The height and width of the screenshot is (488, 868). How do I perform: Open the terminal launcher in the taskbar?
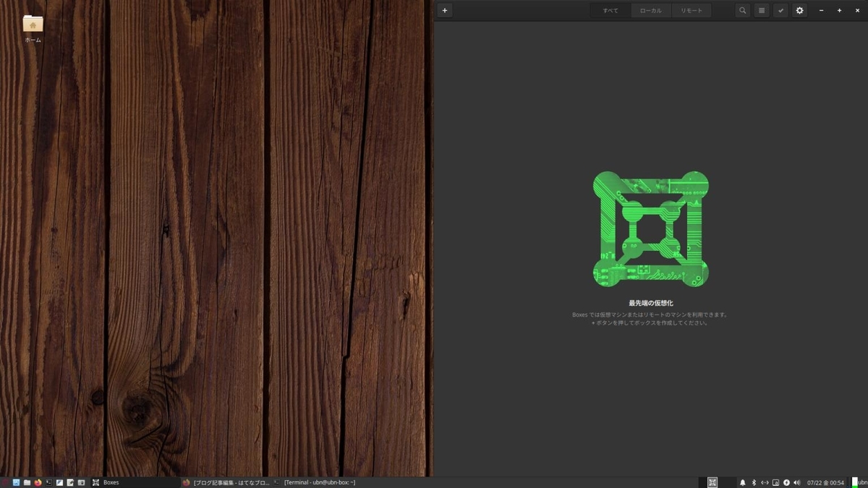point(49,482)
